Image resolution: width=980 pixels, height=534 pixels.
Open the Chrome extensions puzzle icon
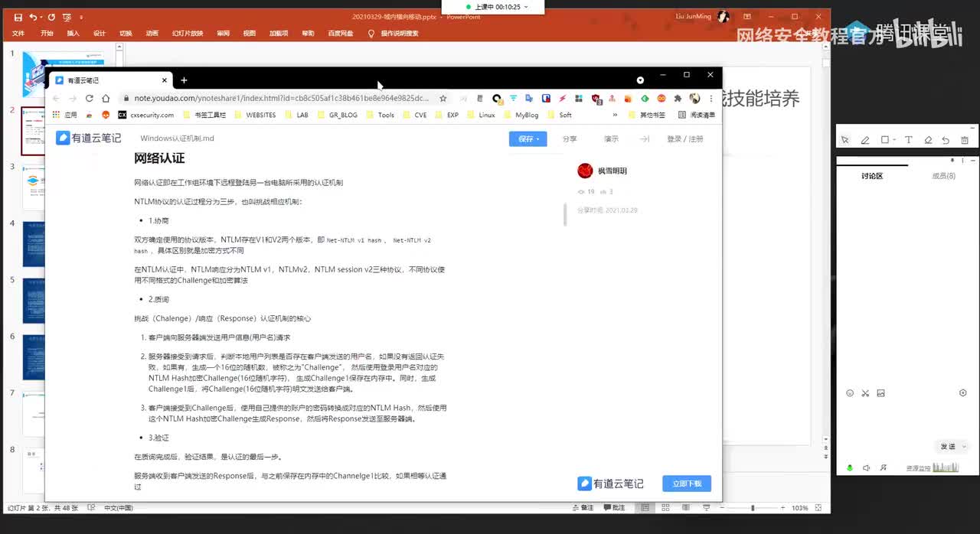pyautogui.click(x=678, y=99)
